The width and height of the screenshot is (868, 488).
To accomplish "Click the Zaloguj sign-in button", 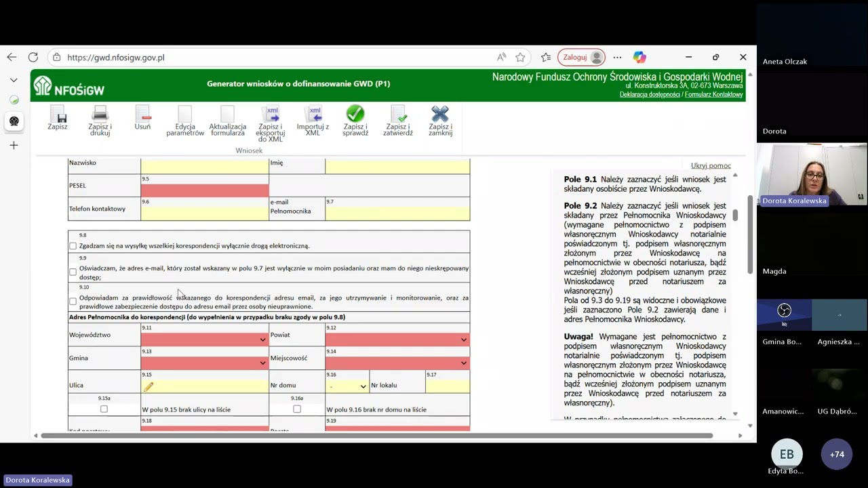I will 581,58.
